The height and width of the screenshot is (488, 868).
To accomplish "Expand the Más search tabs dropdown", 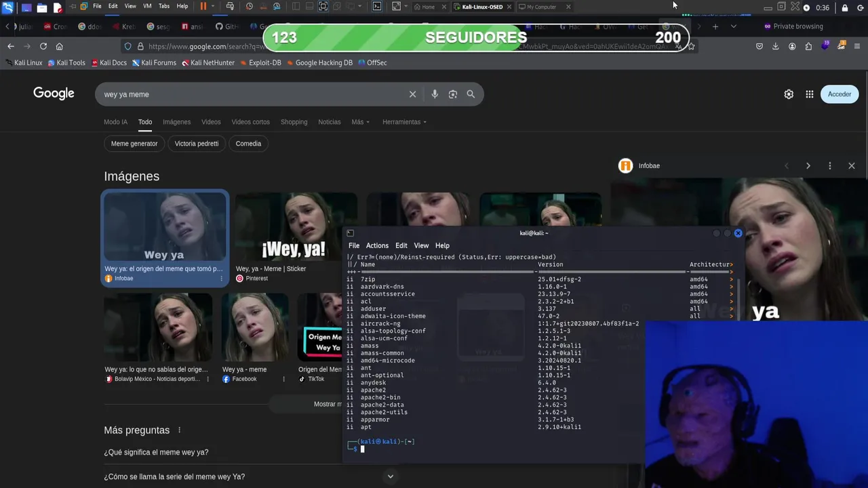I will point(360,122).
